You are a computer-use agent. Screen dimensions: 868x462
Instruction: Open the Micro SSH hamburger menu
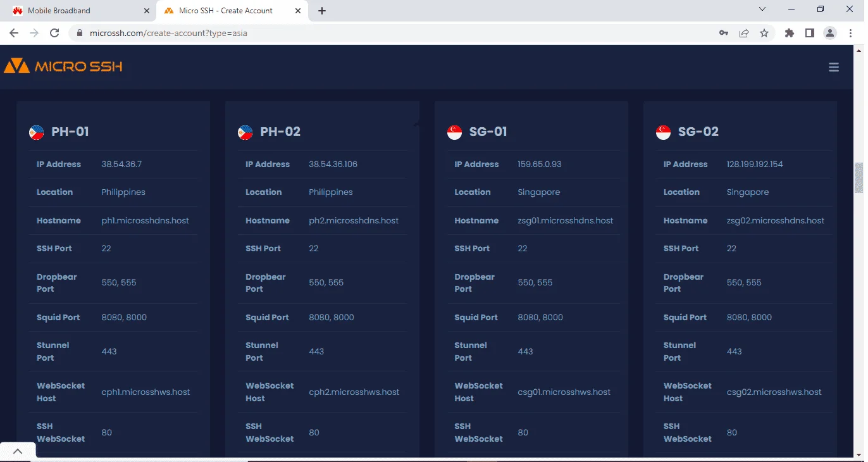834,67
